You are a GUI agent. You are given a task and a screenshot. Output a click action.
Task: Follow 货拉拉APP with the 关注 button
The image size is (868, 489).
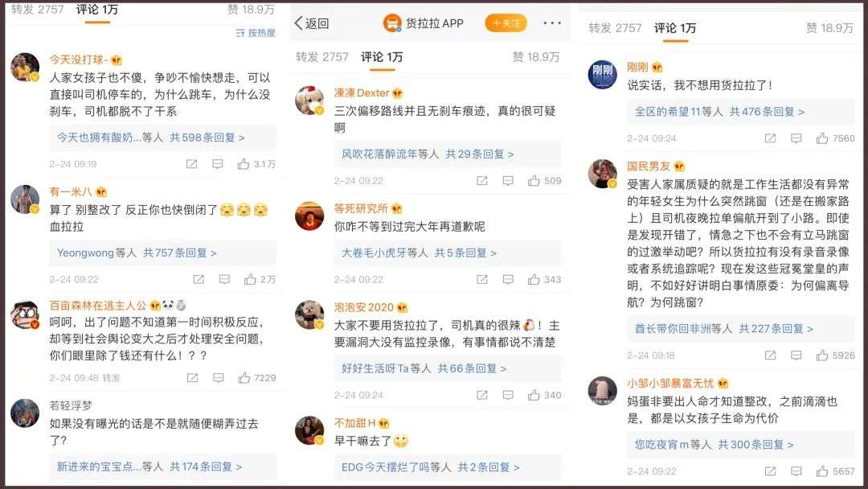[x=506, y=23]
